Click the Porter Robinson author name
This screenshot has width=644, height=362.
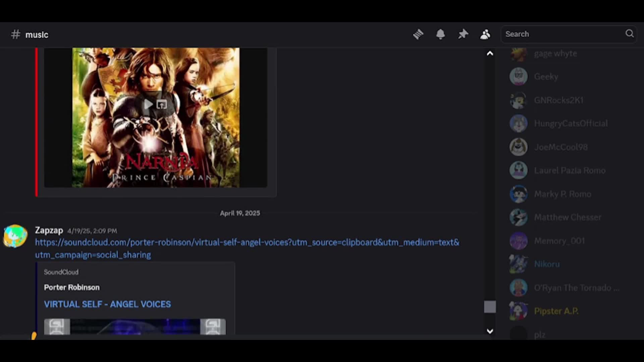(72, 288)
